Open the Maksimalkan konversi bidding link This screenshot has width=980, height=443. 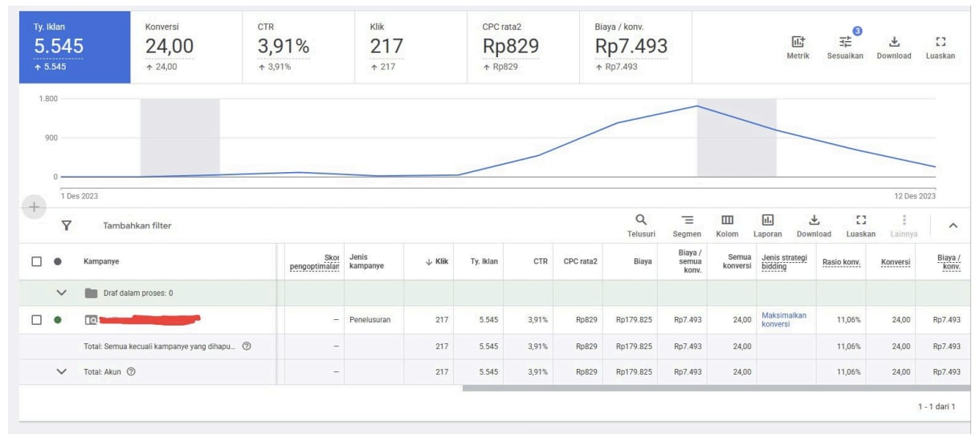click(x=783, y=319)
